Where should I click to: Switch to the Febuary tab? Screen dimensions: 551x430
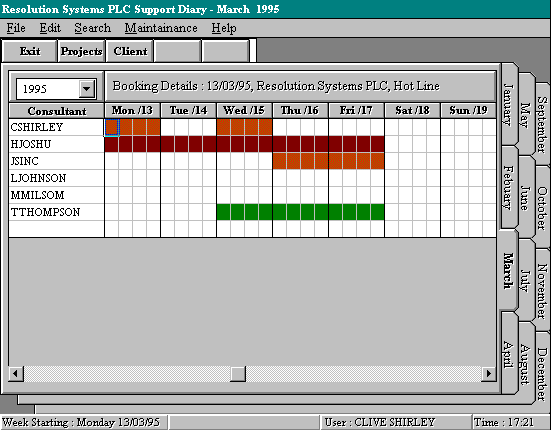pos(508,187)
